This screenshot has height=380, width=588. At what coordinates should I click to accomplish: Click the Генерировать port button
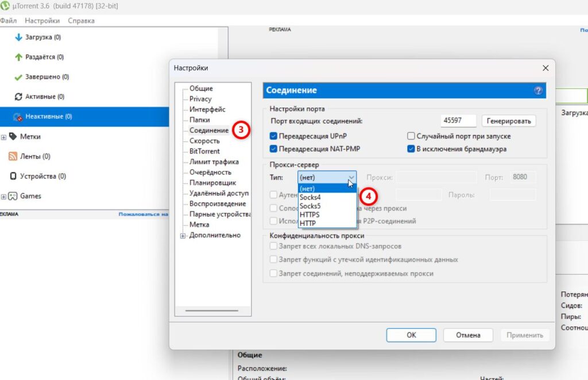(509, 121)
